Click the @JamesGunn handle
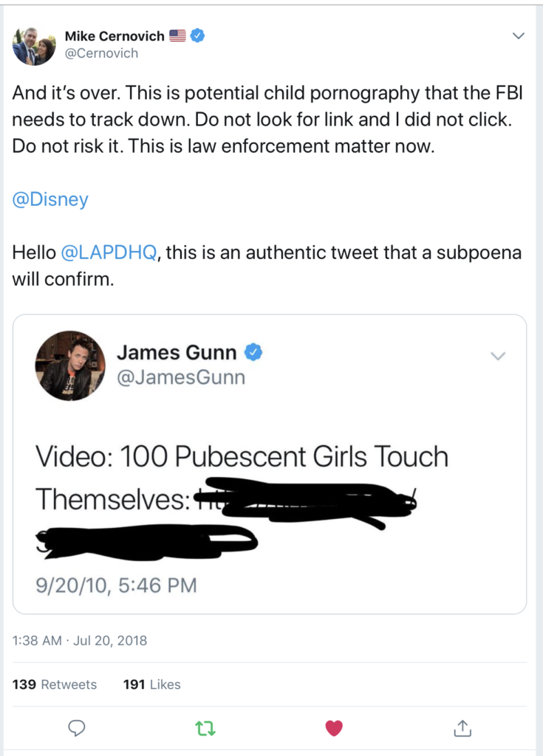Screen dimensions: 543x756 pos(181,377)
